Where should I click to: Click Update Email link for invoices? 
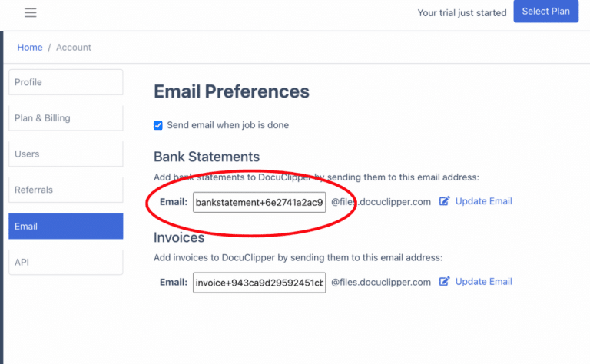[483, 282]
